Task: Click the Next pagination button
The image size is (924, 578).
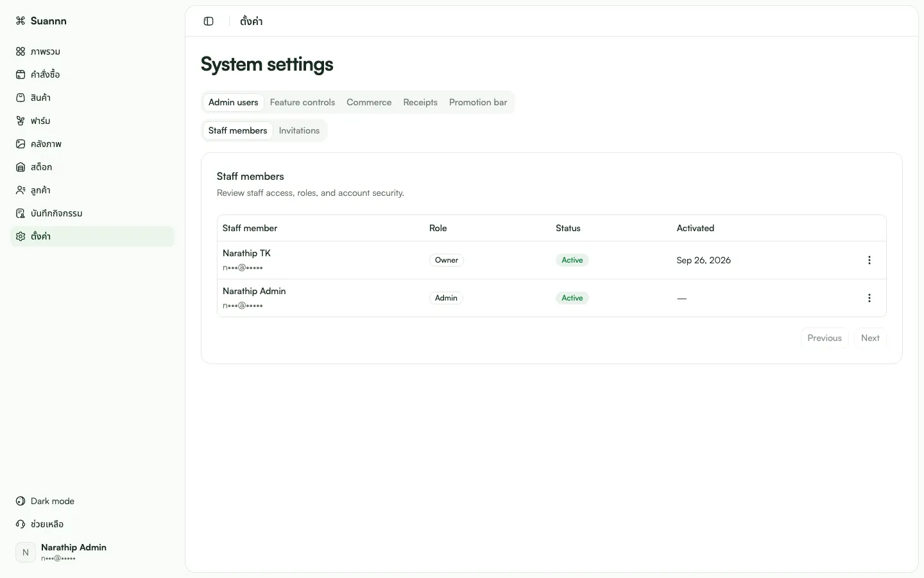Action: 870,338
